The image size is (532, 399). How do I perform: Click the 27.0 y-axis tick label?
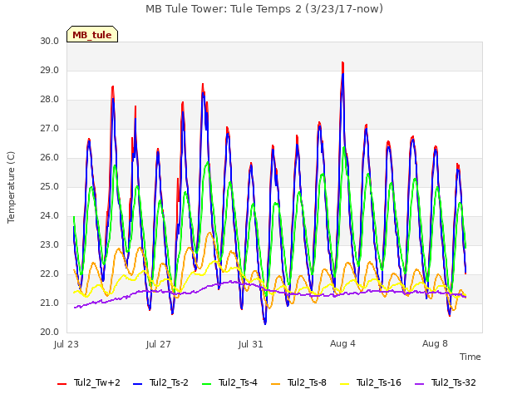(50, 129)
